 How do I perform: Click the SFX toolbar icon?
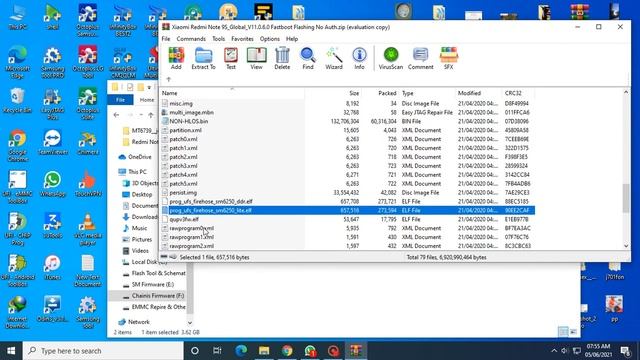point(449,58)
